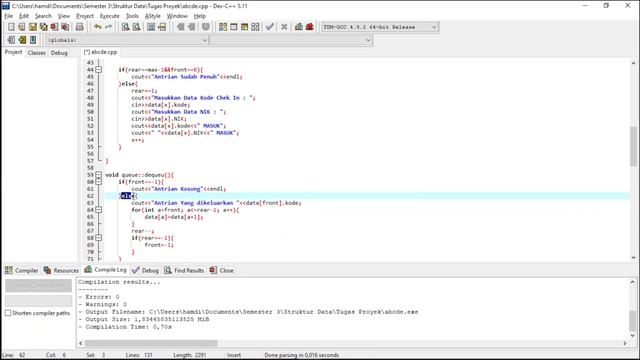
Task: Switch to the Compiler bottom tab
Action: 22,270
